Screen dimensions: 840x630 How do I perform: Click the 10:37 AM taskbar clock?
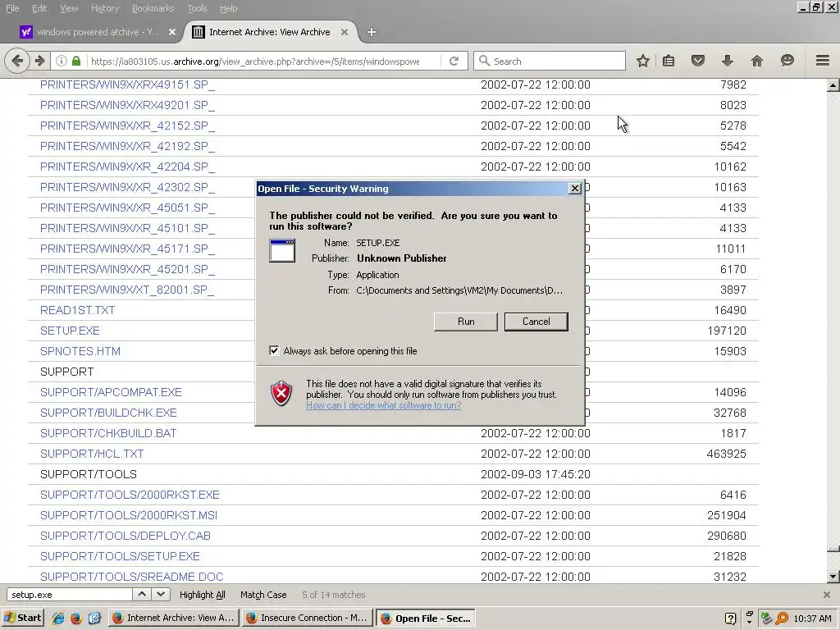point(812,619)
